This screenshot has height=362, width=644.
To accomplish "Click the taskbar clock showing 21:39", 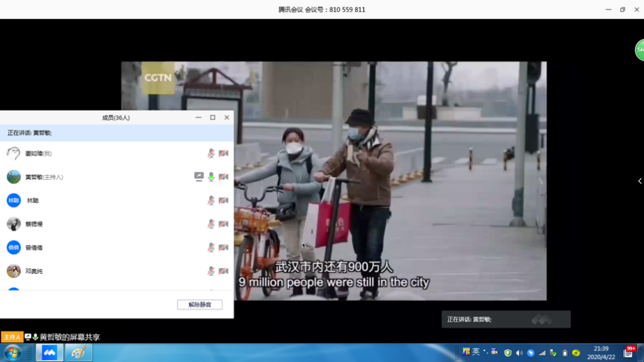I will 601,353.
